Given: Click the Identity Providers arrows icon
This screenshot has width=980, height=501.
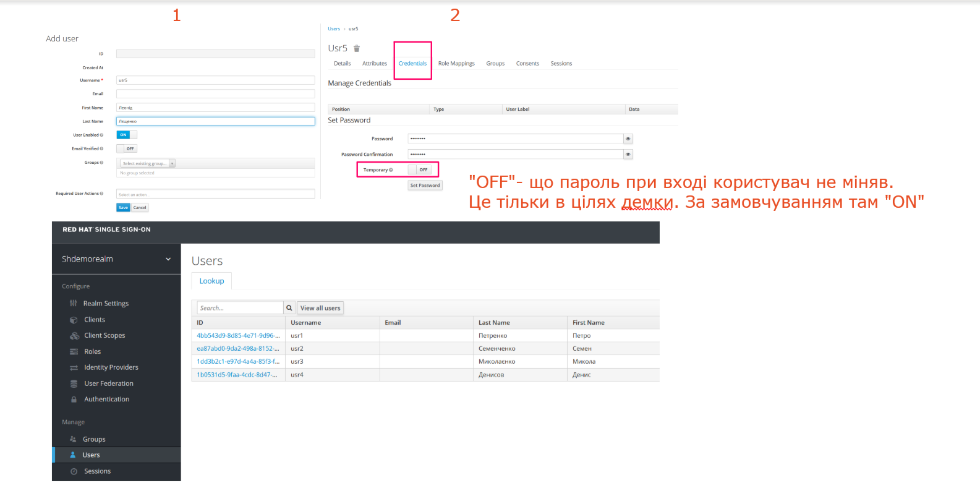Looking at the screenshot, I should point(74,368).
